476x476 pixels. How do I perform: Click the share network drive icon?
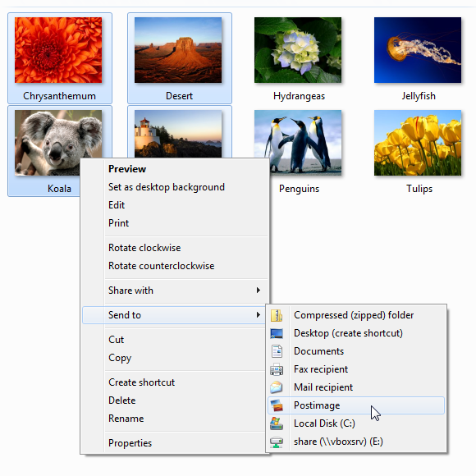[x=277, y=442]
